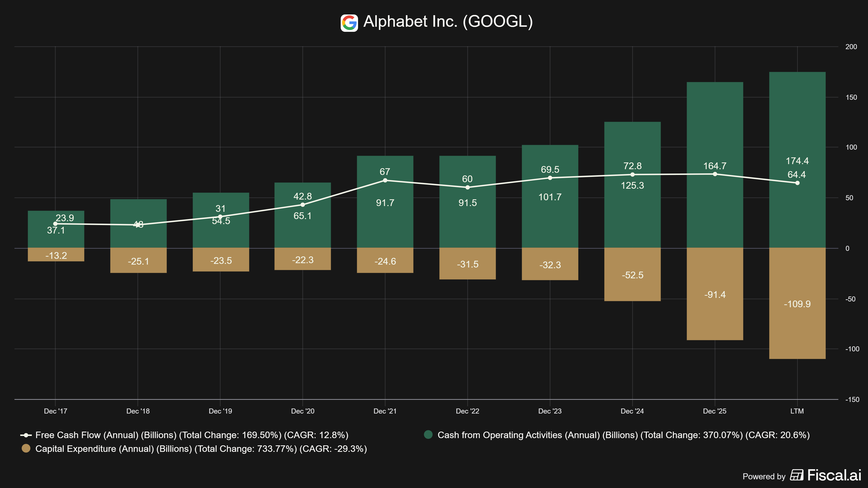
Task: Click the LTM free cash flow line point
Action: 797,183
